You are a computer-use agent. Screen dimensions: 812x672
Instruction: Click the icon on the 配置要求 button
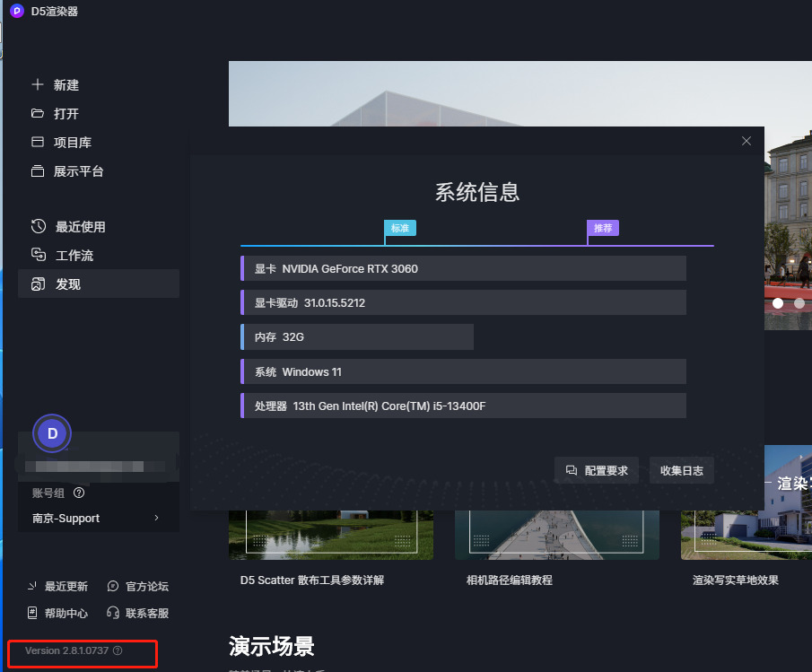coord(572,470)
